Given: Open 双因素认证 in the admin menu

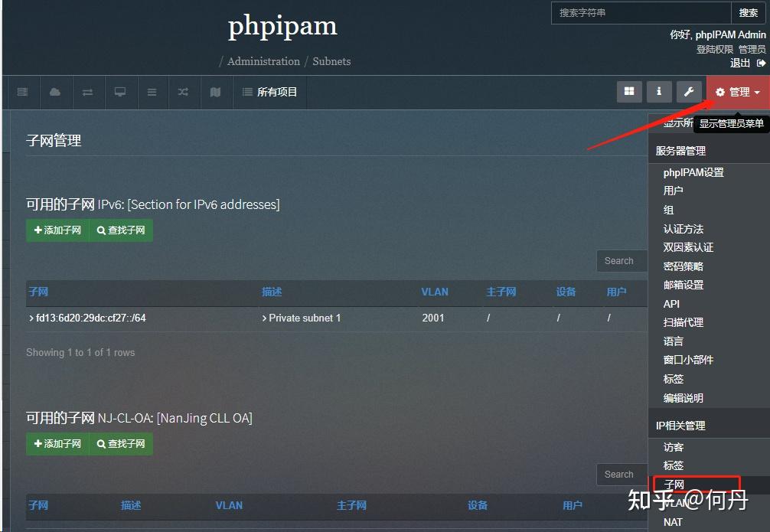Looking at the screenshot, I should [x=688, y=247].
